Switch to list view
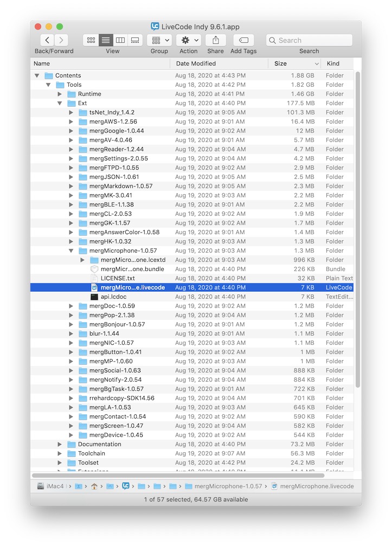The width and height of the screenshot is (392, 546). point(106,40)
